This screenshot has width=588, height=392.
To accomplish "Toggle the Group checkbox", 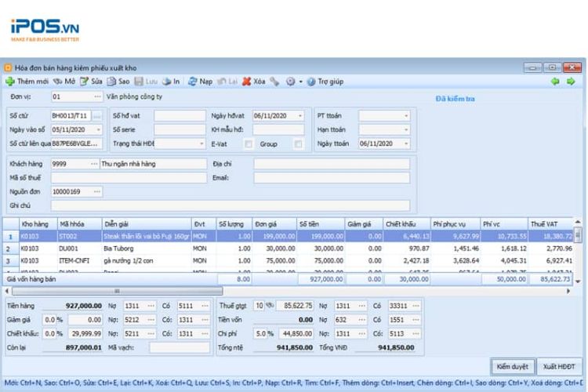I will [298, 143].
